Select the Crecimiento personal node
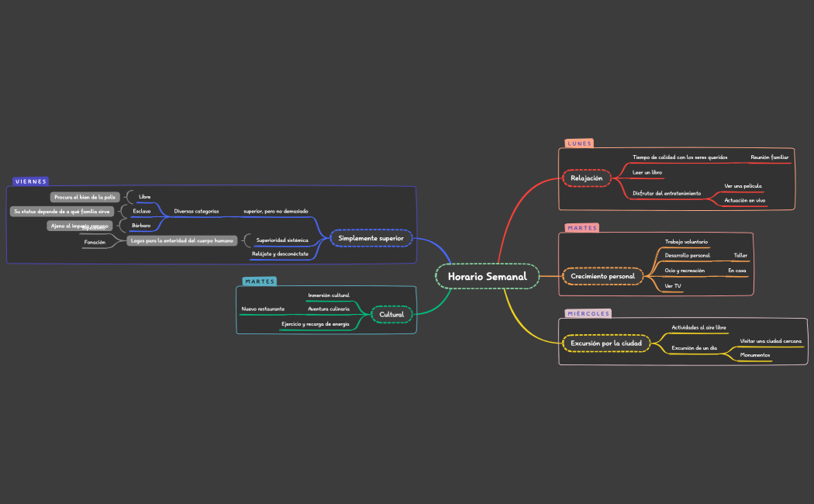This screenshot has height=504, width=814. [602, 276]
